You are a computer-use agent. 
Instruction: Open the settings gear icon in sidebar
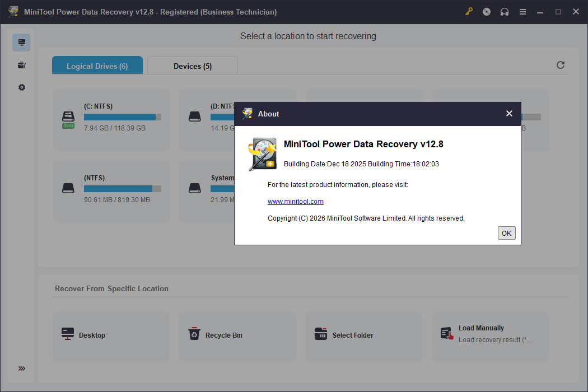click(x=22, y=87)
